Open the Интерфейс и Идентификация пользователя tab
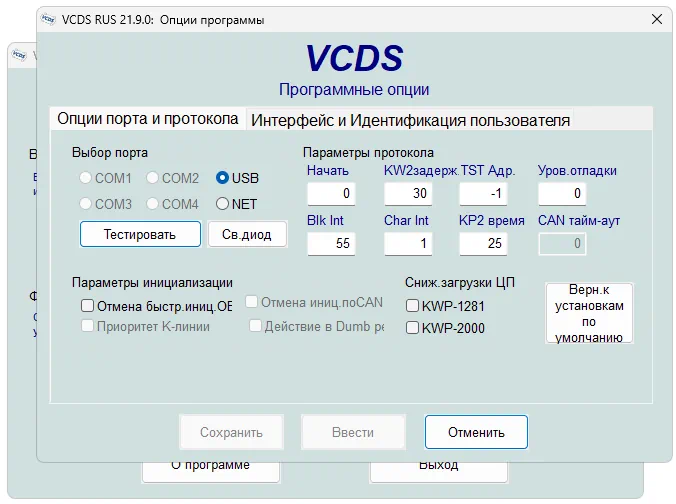This screenshot has width=676, height=504. coord(410,120)
